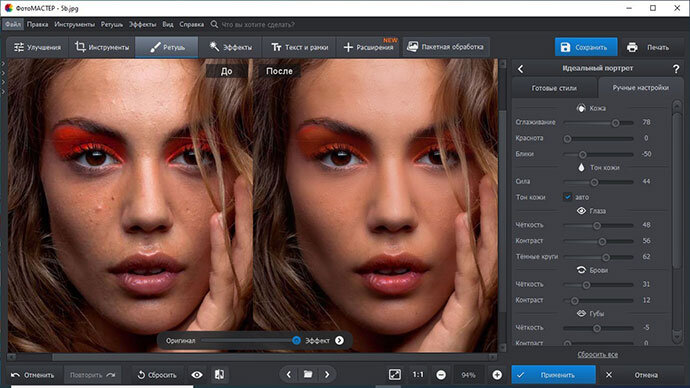Click the Тон кожи droplet icon
This screenshot has height=388, width=690.
(581, 167)
